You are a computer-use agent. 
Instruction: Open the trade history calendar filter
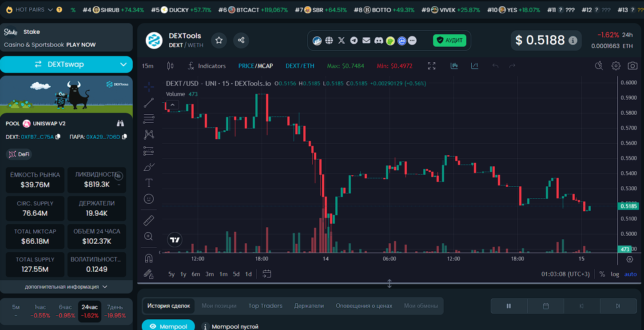tap(546, 306)
